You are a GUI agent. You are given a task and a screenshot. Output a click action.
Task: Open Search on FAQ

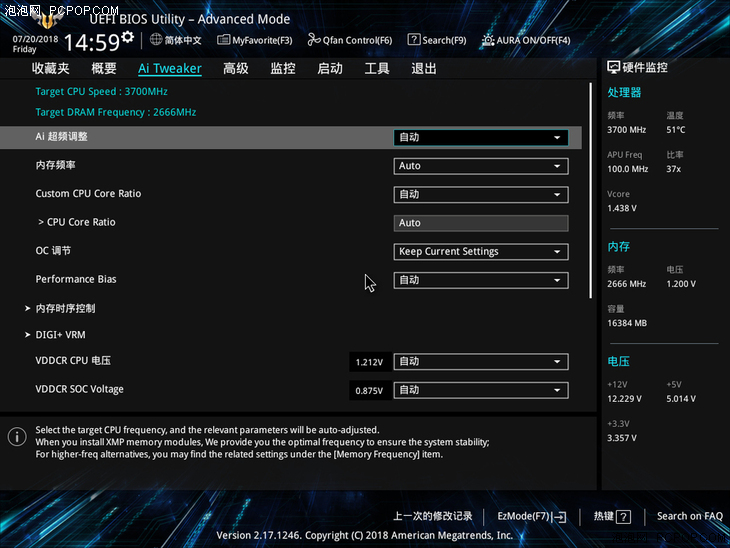(689, 516)
